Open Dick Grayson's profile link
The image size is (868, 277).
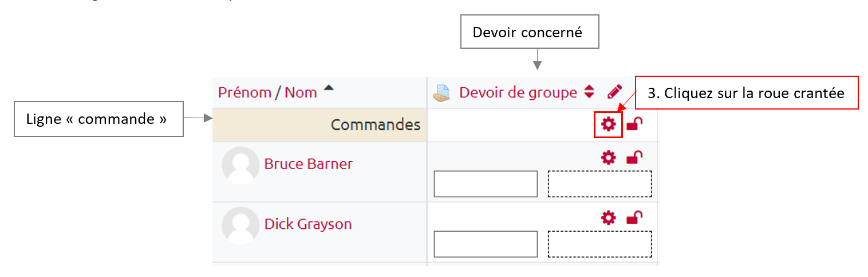coord(307,224)
